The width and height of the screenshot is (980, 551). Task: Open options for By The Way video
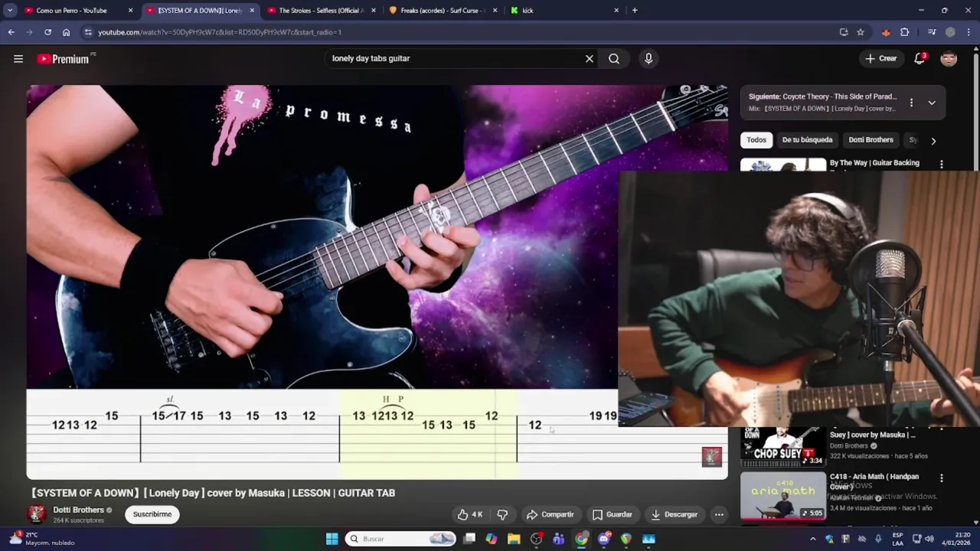[x=942, y=164]
